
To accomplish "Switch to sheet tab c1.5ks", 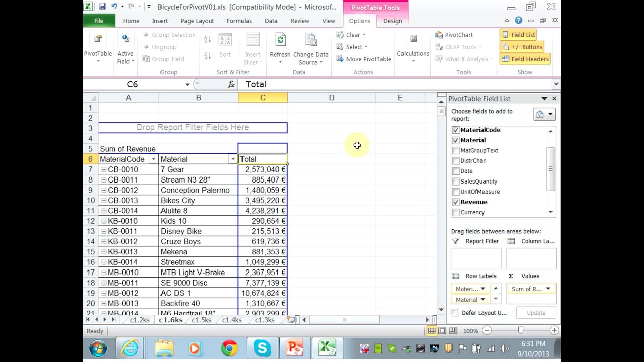I will click(x=201, y=320).
